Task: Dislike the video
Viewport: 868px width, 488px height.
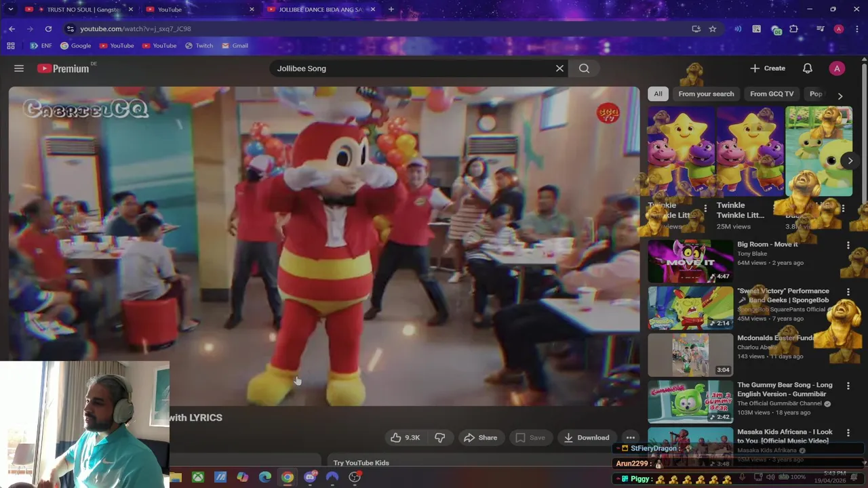Action: pyautogui.click(x=440, y=438)
